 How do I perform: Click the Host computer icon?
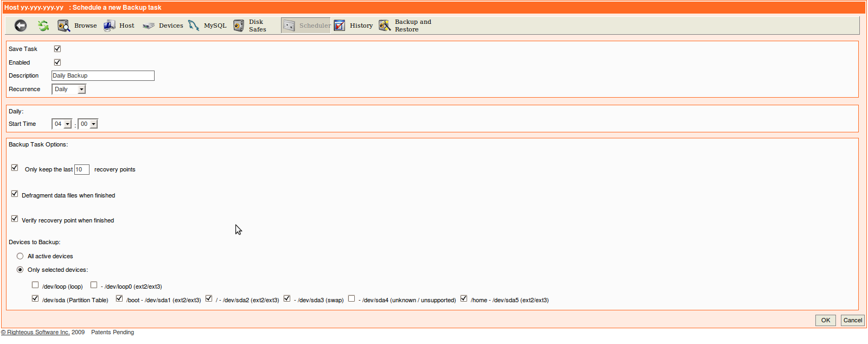tap(110, 26)
